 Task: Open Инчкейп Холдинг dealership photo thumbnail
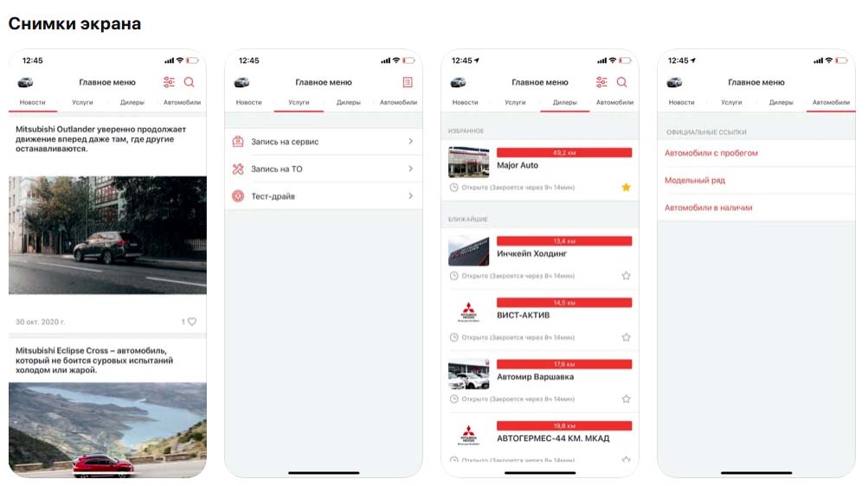(x=469, y=251)
